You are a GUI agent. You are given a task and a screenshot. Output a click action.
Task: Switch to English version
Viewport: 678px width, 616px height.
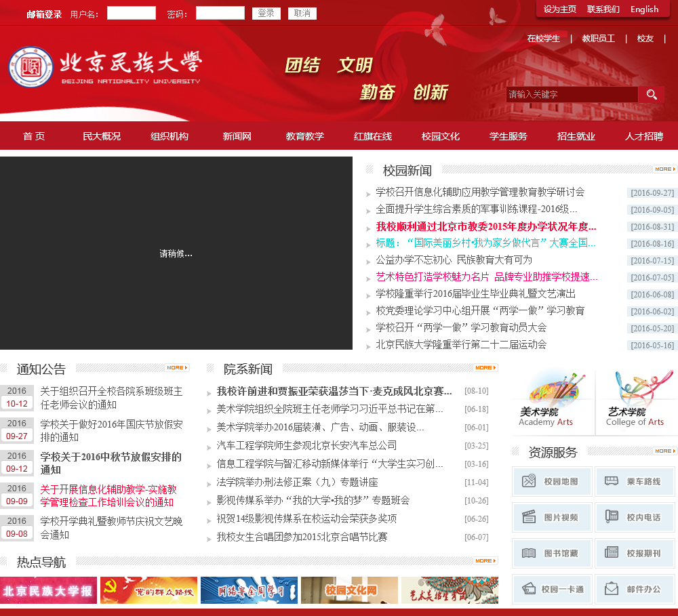click(644, 9)
